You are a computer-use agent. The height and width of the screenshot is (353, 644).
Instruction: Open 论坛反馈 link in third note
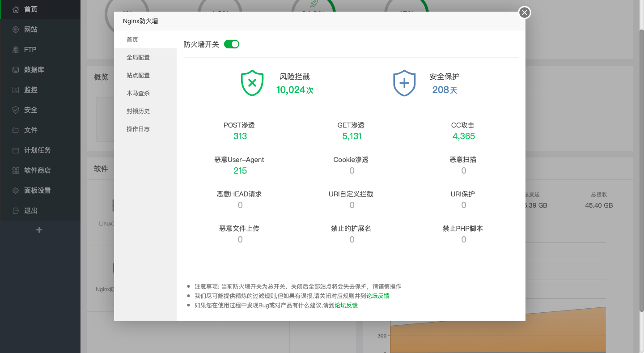click(x=346, y=305)
